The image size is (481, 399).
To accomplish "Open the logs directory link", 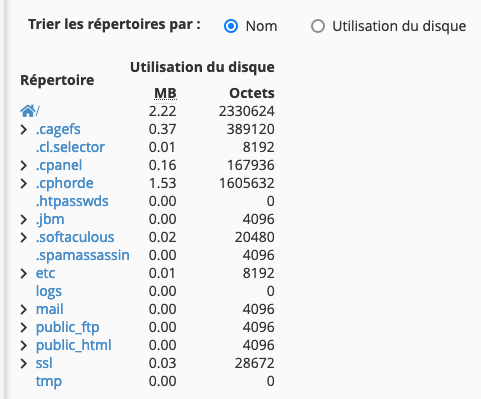I will point(49,292).
